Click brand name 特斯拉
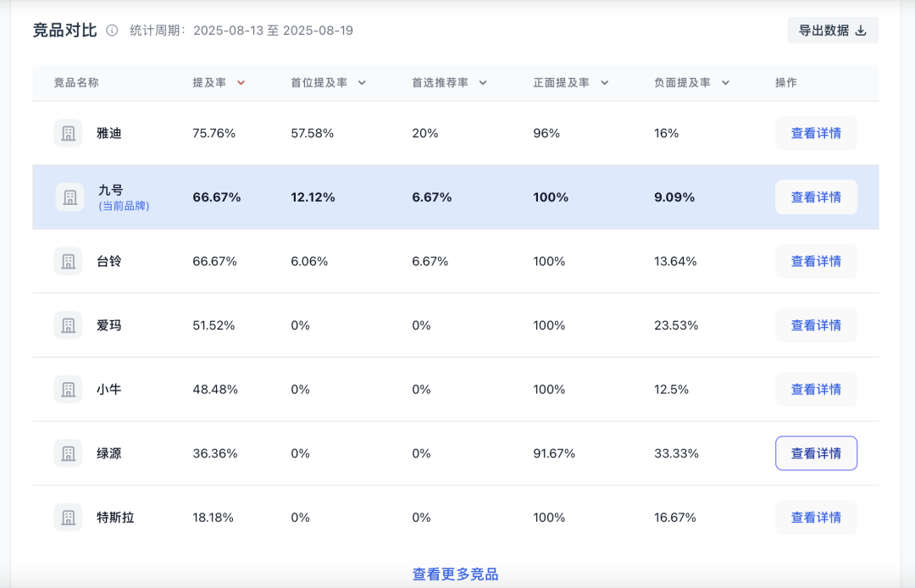This screenshot has height=588, width=915. click(x=115, y=518)
